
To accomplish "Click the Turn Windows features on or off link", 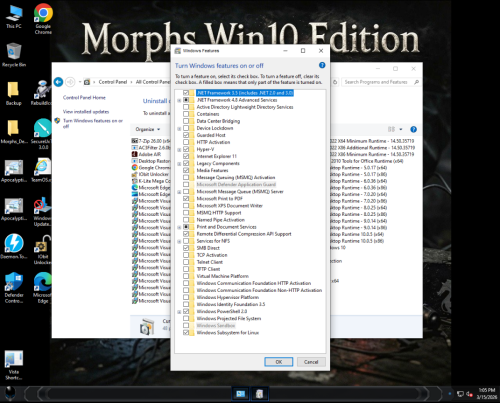I will click(93, 123).
